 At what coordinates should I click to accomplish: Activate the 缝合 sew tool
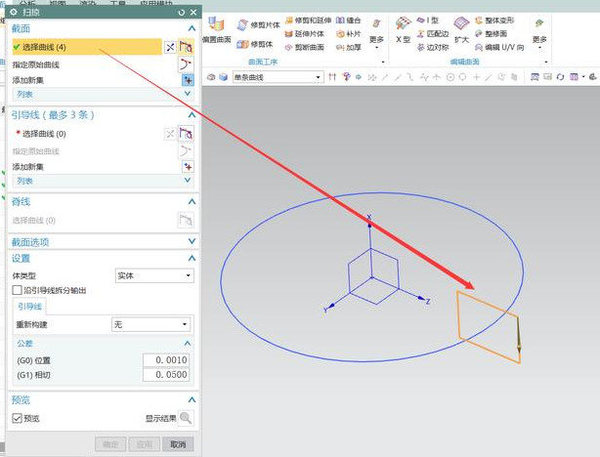[x=348, y=20]
